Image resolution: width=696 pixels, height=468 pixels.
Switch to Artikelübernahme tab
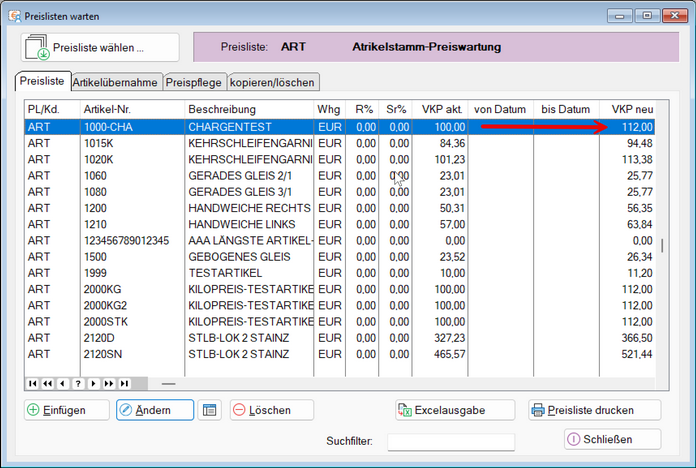coord(112,81)
